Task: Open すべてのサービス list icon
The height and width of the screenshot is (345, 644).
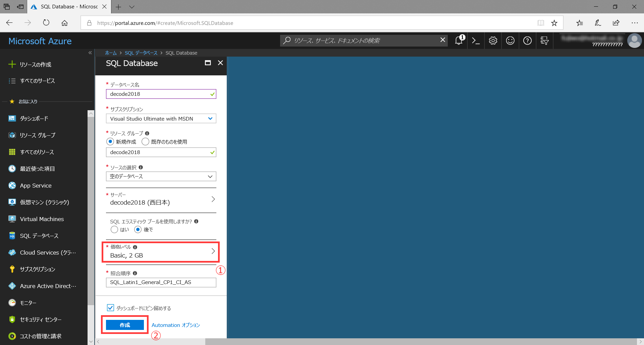Action: tap(12, 81)
